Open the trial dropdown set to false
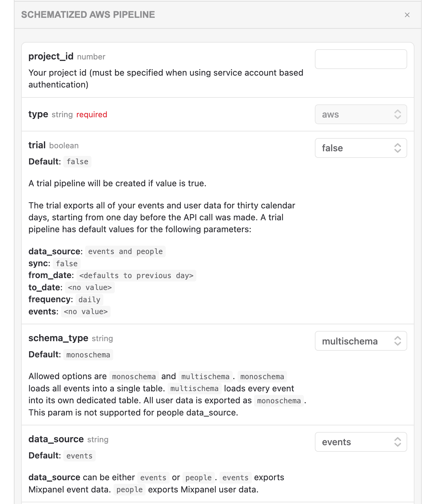429x504 pixels. [361, 148]
